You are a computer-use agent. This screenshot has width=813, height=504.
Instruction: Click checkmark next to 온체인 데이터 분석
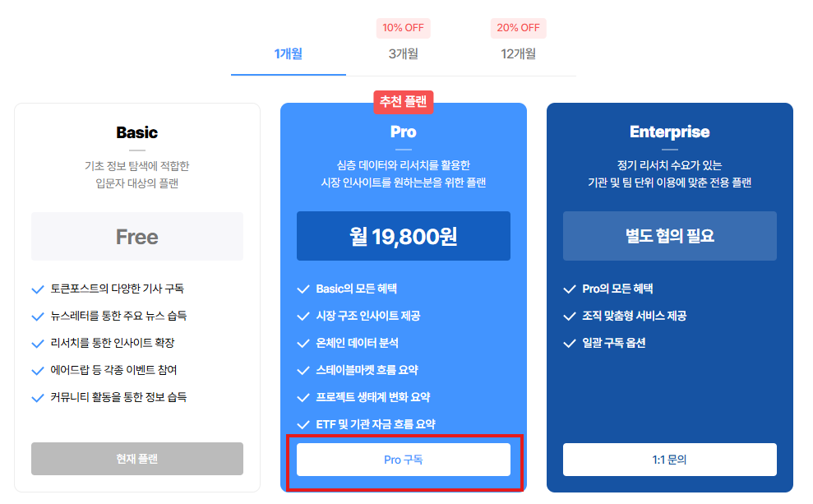click(303, 344)
